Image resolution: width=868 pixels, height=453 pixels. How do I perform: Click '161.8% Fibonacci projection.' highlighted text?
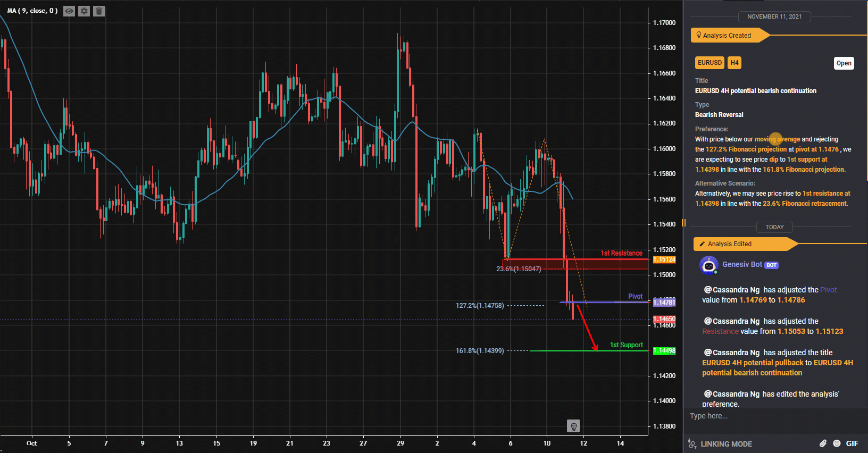(804, 170)
